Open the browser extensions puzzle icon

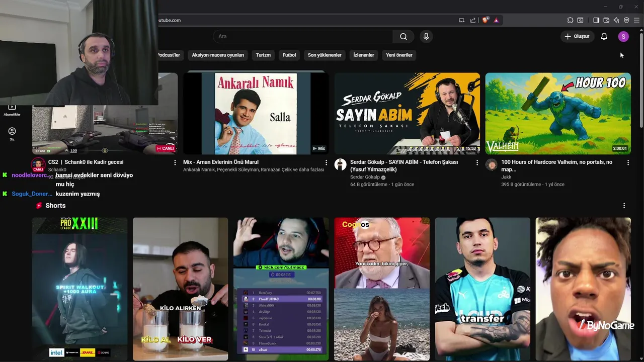(570, 20)
